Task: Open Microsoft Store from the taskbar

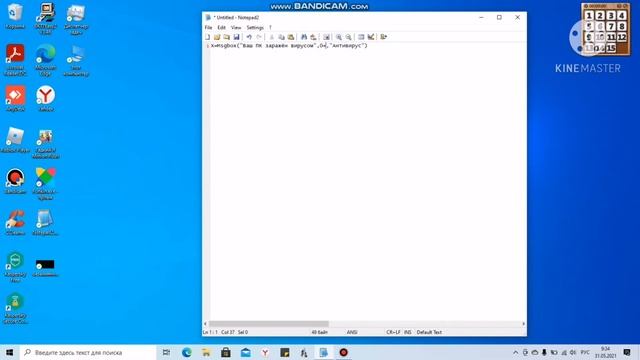Action: tap(226, 352)
